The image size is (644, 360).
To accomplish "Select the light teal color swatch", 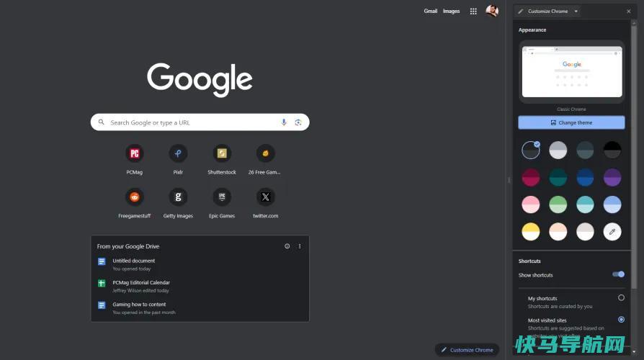I will tap(585, 204).
